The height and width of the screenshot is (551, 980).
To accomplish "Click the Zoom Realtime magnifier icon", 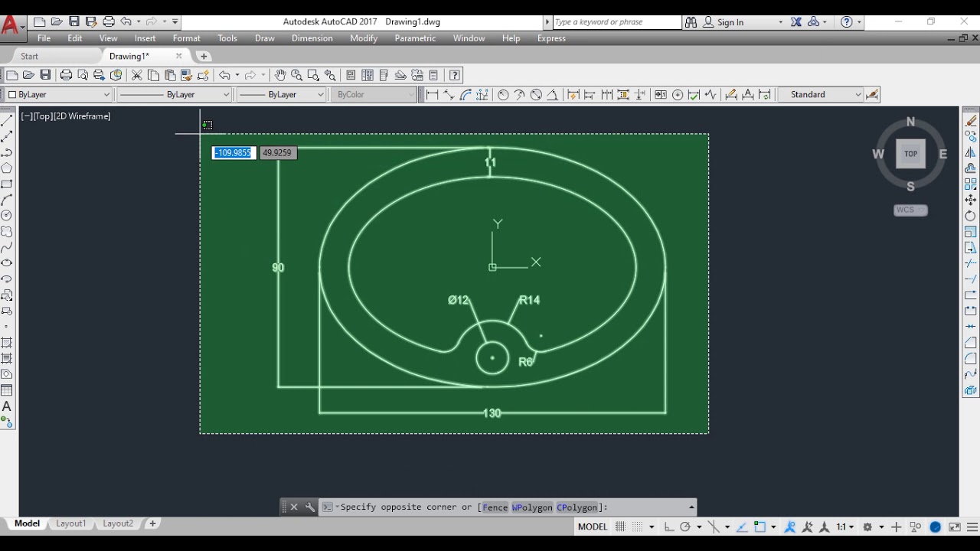I will (x=297, y=75).
